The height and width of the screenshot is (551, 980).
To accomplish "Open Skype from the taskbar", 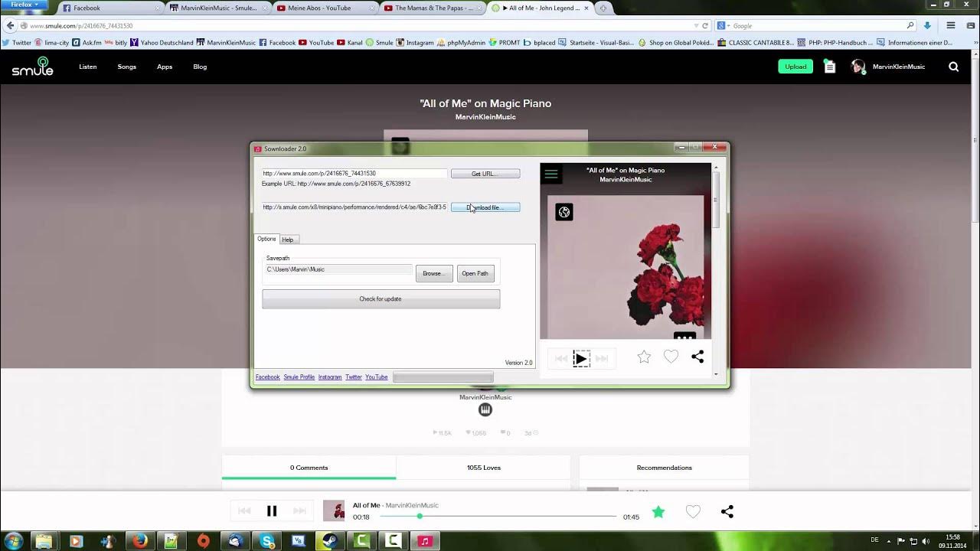I will coord(267,541).
